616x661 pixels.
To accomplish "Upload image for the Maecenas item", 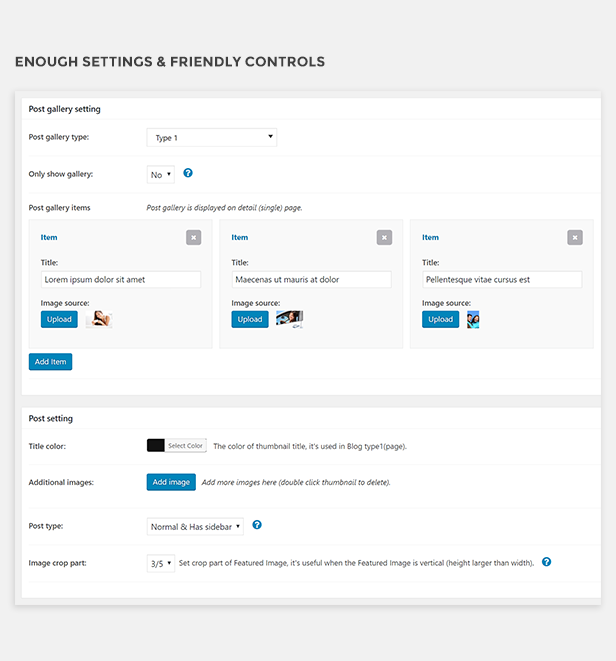I will (250, 319).
